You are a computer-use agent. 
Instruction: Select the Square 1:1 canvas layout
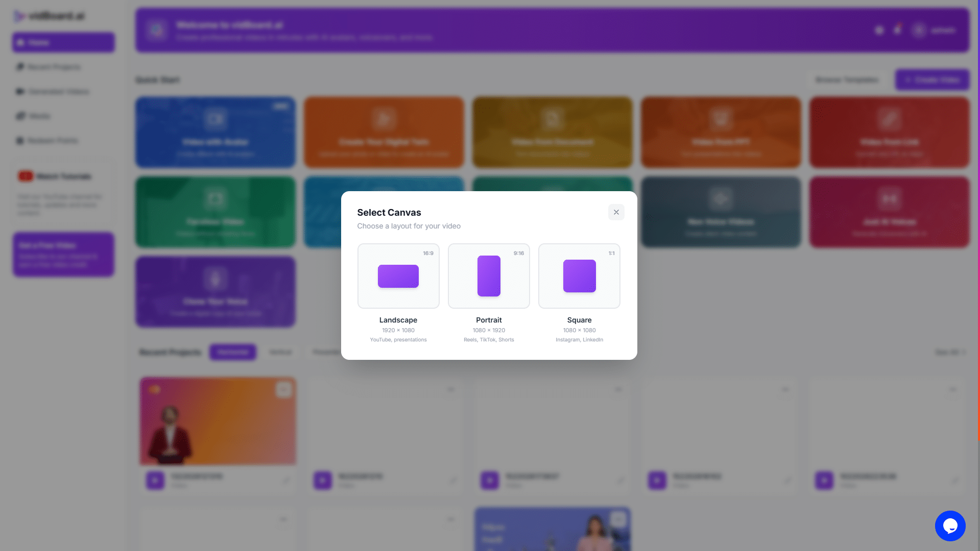tap(579, 276)
